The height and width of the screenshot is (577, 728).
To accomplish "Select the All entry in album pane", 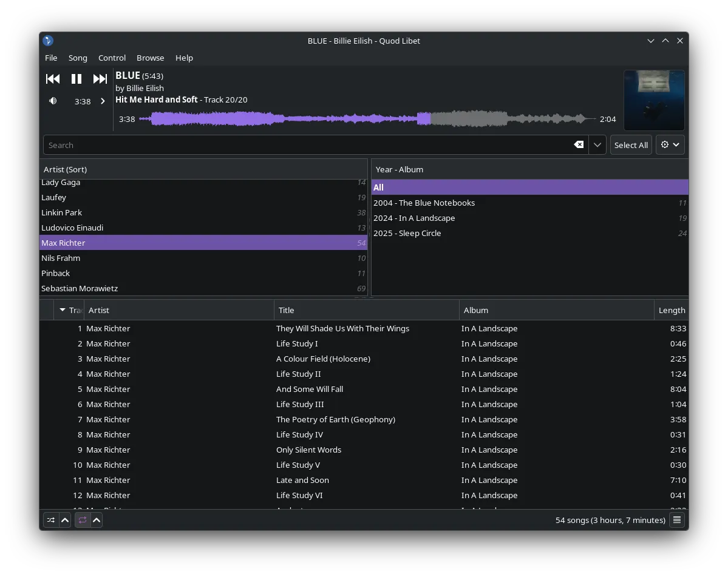I will 529,187.
